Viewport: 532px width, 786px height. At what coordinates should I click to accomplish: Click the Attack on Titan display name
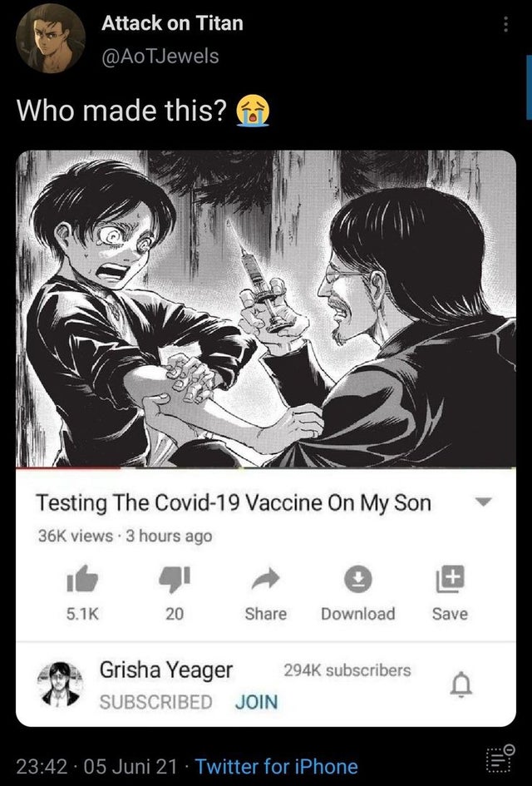pyautogui.click(x=172, y=23)
